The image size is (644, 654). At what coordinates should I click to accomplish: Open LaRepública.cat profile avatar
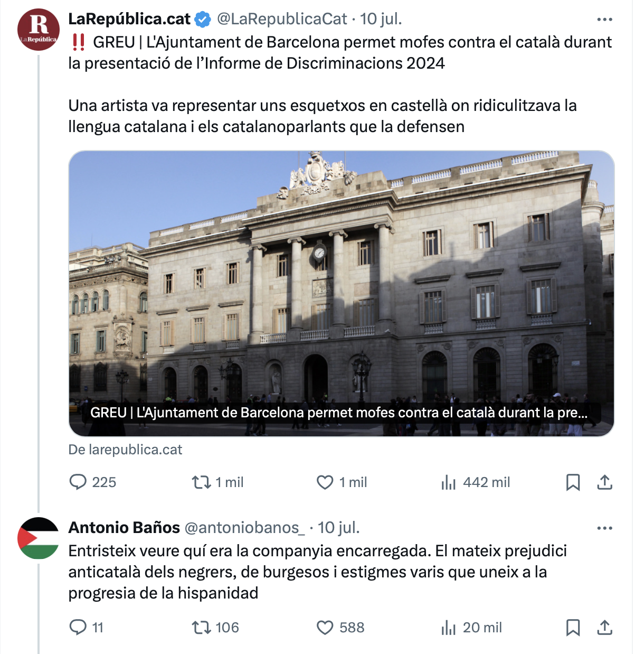tap(38, 30)
